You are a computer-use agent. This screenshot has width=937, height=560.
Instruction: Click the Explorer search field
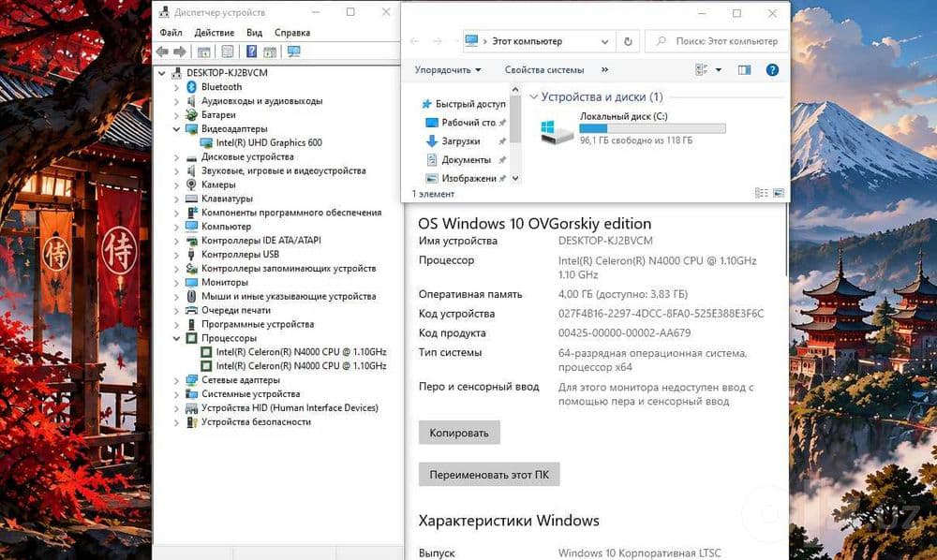click(x=717, y=41)
